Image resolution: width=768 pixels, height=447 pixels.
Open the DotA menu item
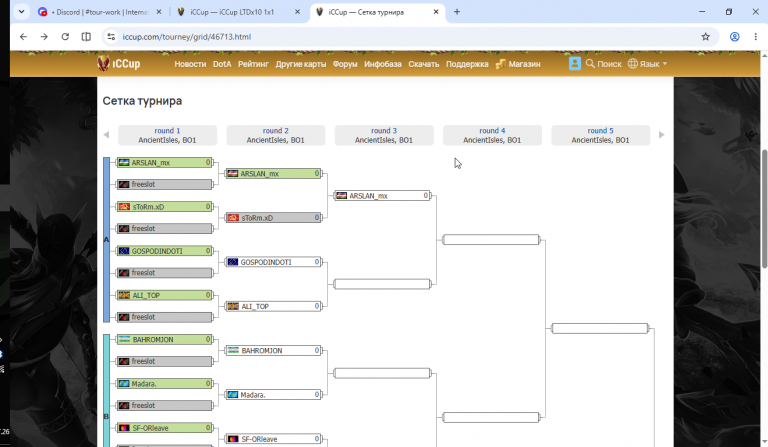point(222,64)
